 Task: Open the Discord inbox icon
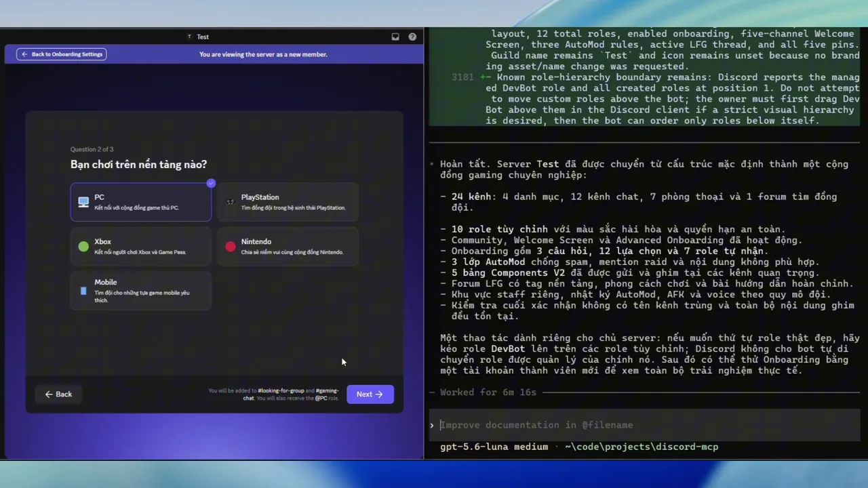point(395,37)
